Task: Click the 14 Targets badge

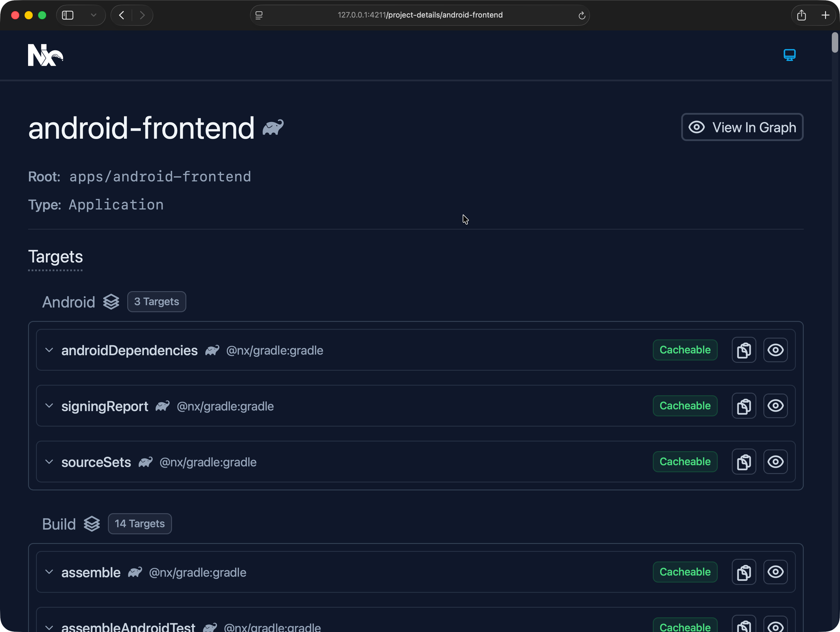Action: [140, 524]
